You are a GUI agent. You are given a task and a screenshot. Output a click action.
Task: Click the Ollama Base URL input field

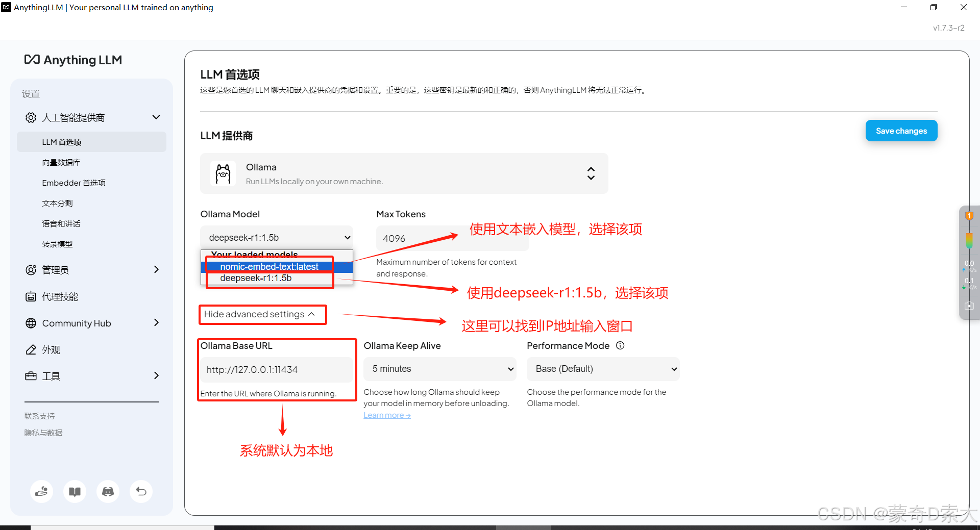coord(277,369)
